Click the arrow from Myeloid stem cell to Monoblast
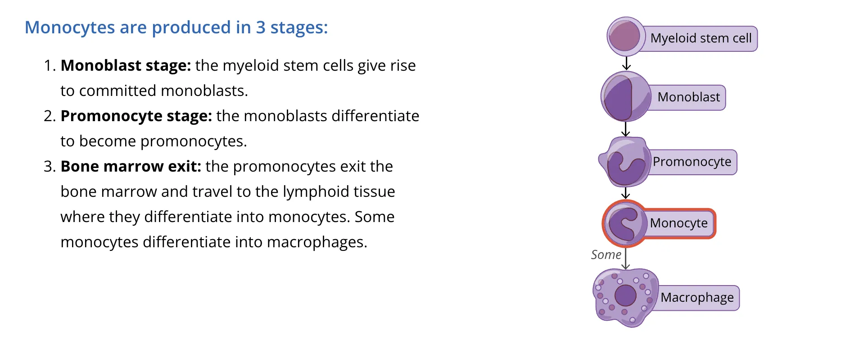Viewport: 868px width, 345px height. point(626,63)
